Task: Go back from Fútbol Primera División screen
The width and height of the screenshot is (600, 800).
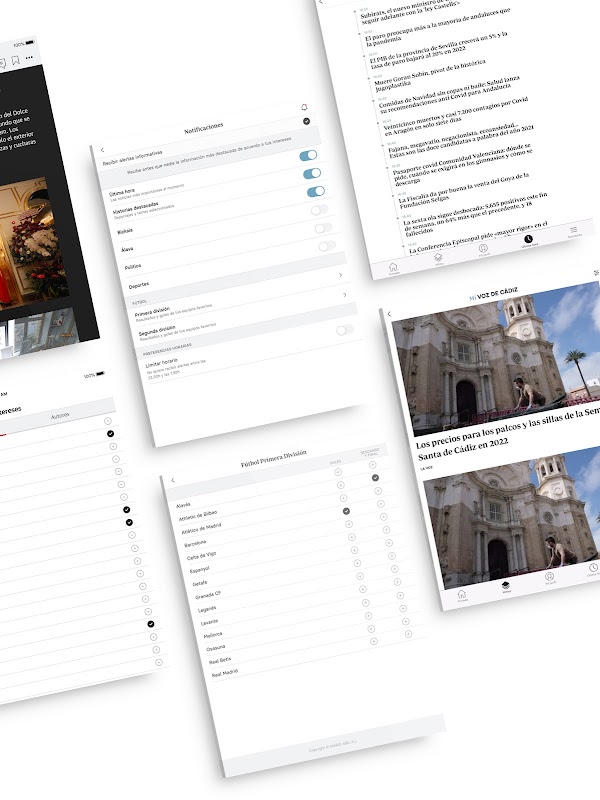Action: (173, 480)
